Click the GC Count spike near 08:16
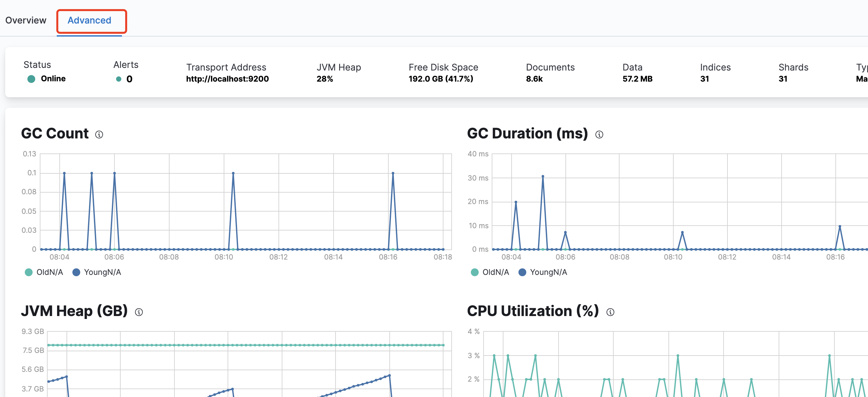Viewport: 868px width, 397px height. tap(393, 173)
